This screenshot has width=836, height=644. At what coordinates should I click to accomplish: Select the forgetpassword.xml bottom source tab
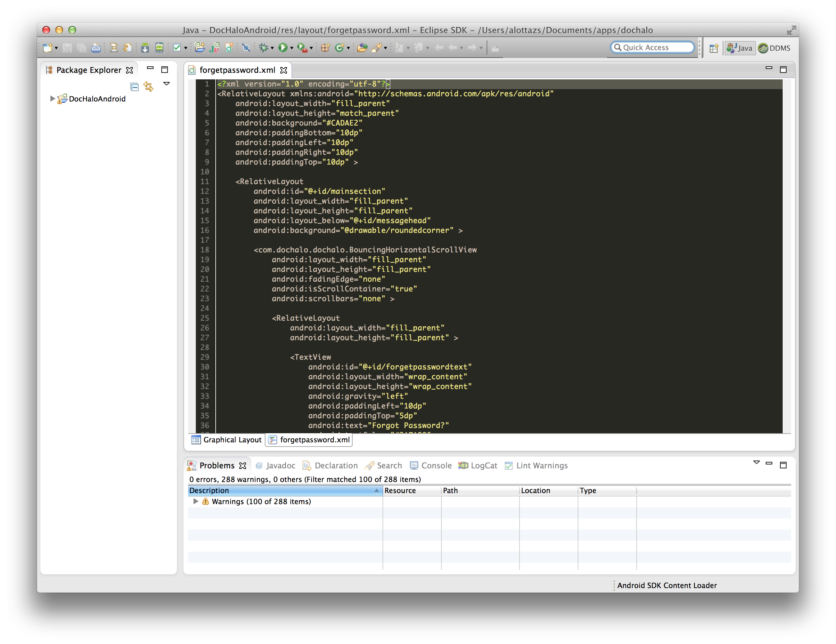point(309,440)
